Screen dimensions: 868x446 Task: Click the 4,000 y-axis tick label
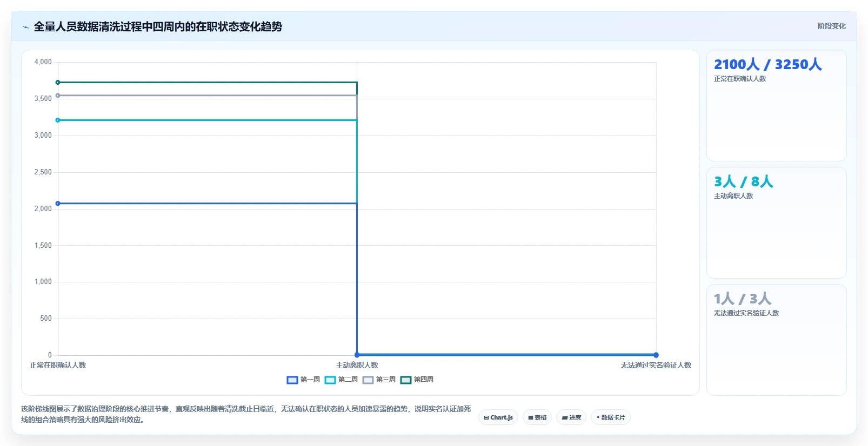click(x=43, y=62)
